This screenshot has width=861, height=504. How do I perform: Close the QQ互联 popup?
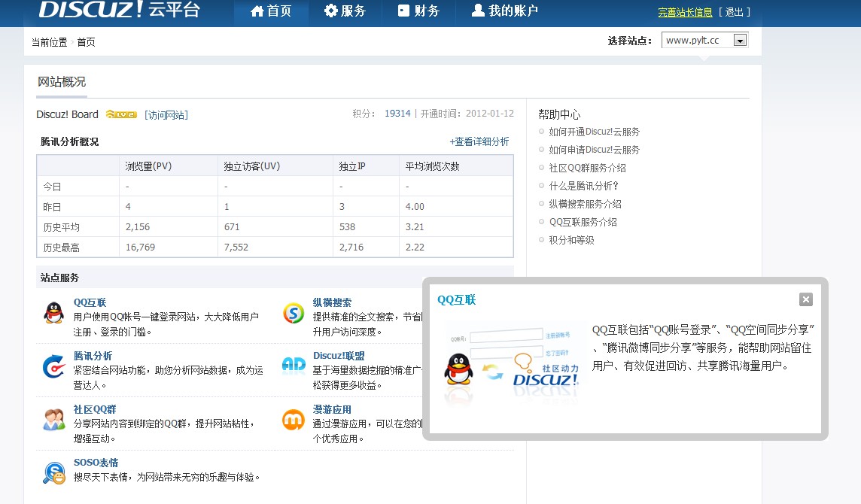pyautogui.click(x=805, y=299)
